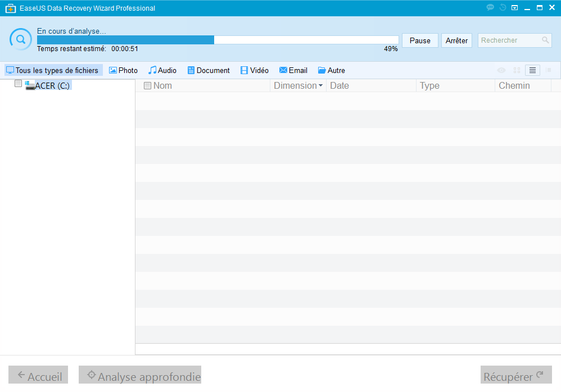Filter by Autre files
The image size is (561, 392).
tap(332, 70)
